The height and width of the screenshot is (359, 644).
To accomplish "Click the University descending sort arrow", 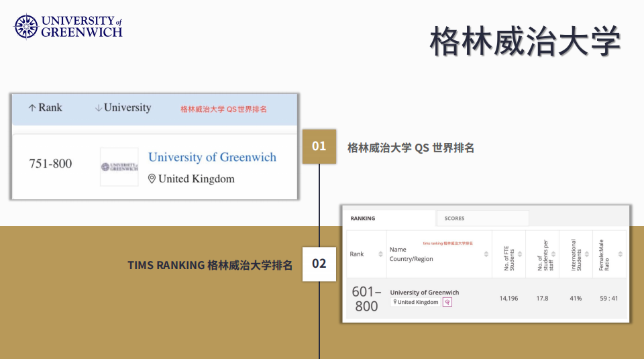I will 99,107.
